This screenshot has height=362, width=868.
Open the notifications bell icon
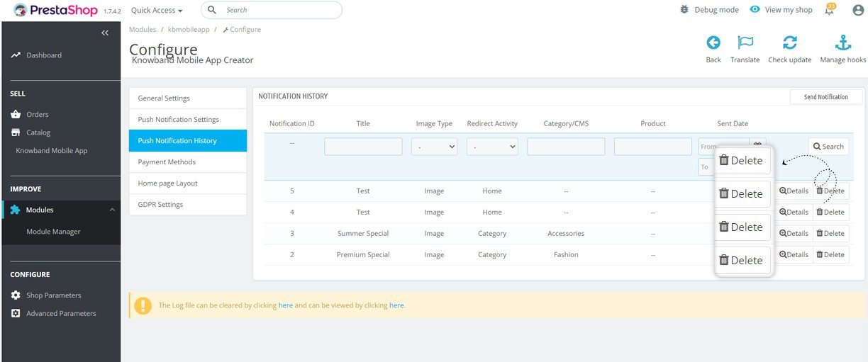tap(829, 10)
